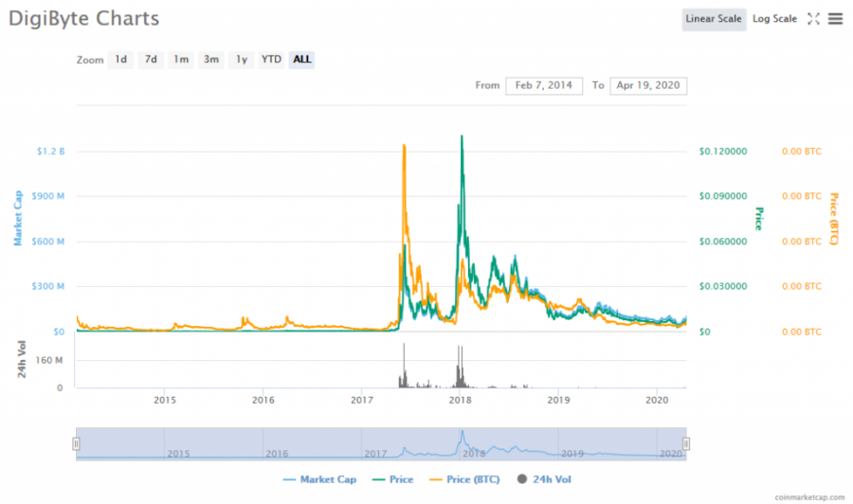Toggle Price (BTC) series in legend
The width and height of the screenshot is (853, 504).
tap(464, 479)
